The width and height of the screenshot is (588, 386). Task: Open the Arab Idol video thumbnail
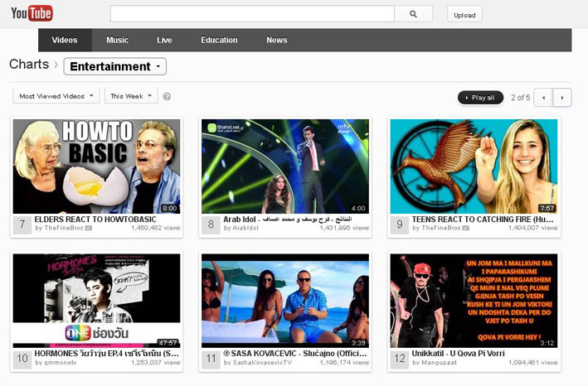(285, 166)
